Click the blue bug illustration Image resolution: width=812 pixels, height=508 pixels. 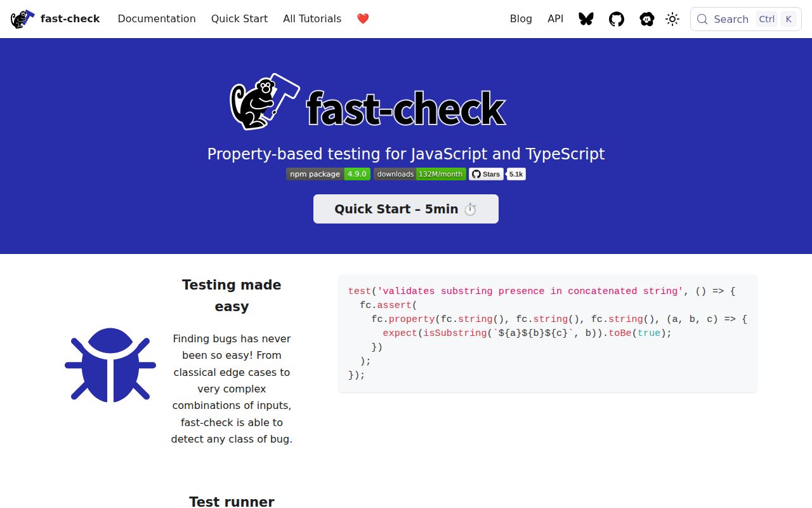110,365
